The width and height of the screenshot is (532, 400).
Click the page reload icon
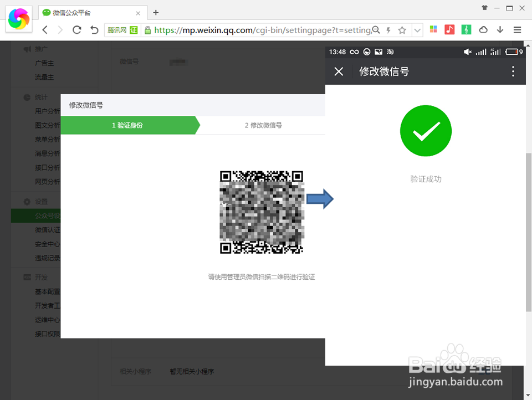coord(77,30)
